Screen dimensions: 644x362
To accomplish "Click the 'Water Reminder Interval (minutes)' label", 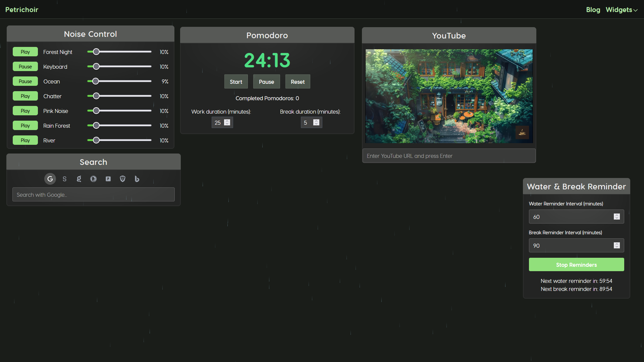I will (x=566, y=204).
